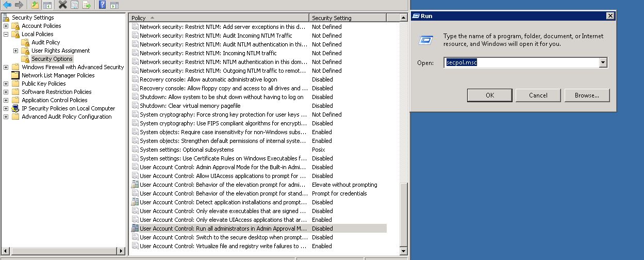644x260 pixels.
Task: Select 'System cryptography: Use FIPS compliant algorithms' policy
Action: [224, 123]
